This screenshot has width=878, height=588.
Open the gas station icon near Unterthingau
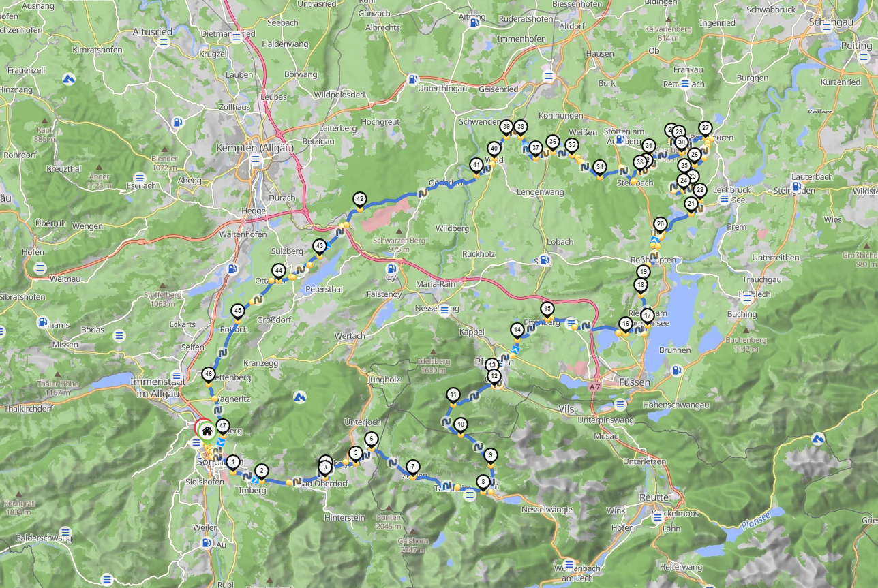tap(412, 78)
